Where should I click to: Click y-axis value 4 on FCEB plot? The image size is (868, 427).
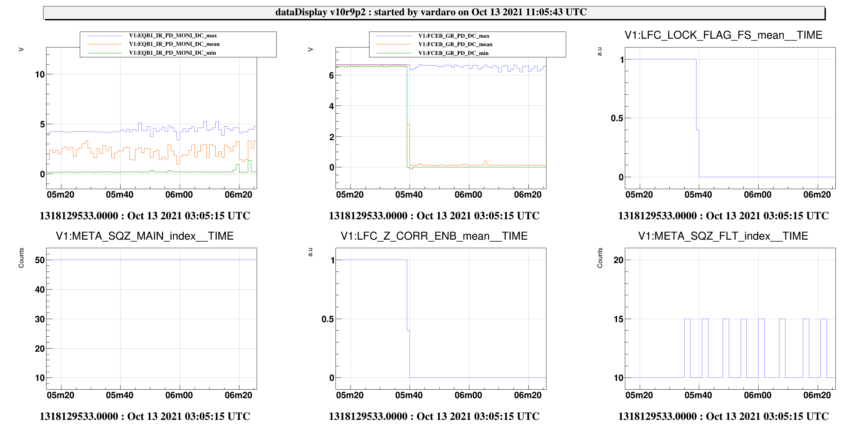click(x=331, y=106)
